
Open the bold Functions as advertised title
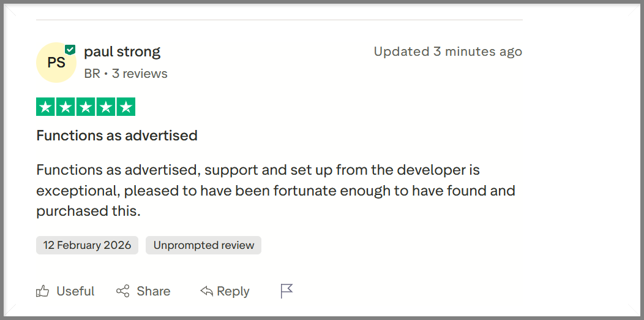116,135
